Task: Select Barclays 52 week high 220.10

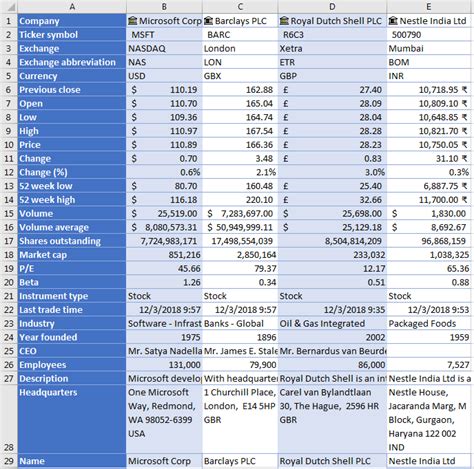Action: click(x=240, y=200)
